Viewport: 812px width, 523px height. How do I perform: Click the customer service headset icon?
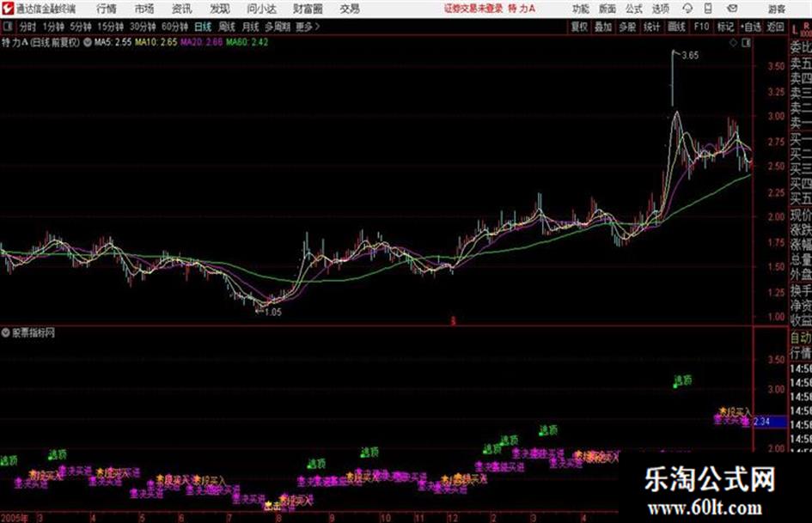tap(687, 9)
